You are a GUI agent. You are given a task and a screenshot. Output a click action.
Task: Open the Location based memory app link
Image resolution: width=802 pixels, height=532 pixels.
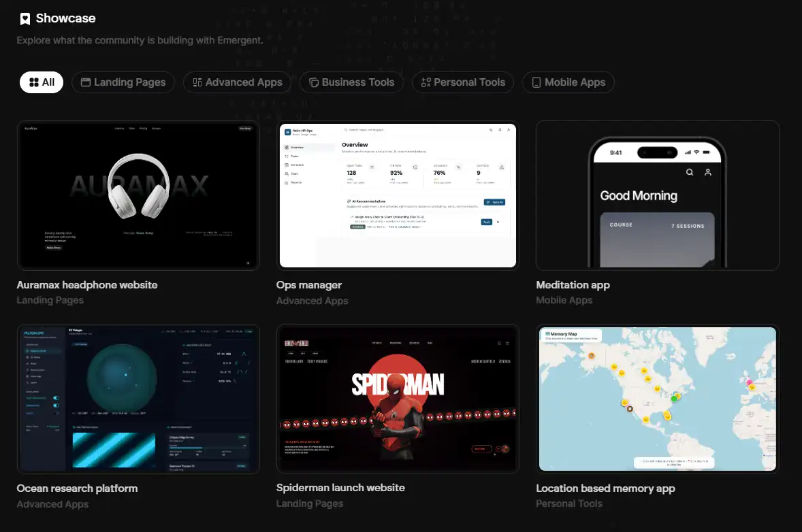click(605, 488)
